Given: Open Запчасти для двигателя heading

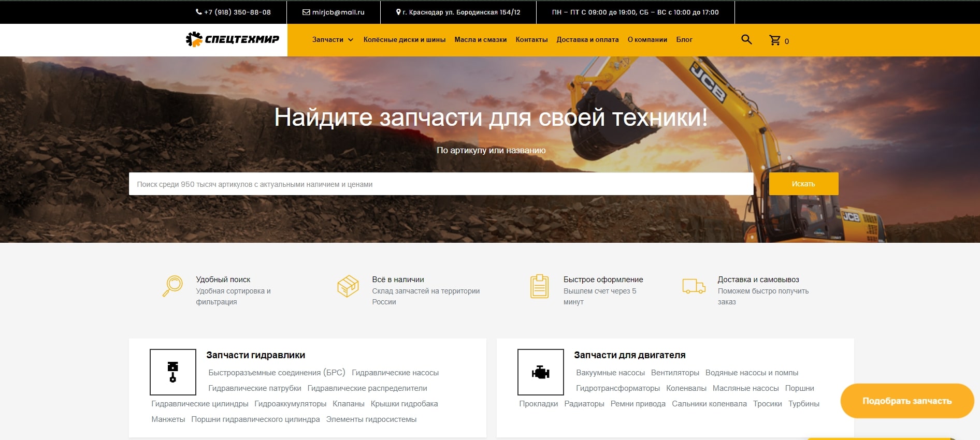Looking at the screenshot, I should point(630,355).
